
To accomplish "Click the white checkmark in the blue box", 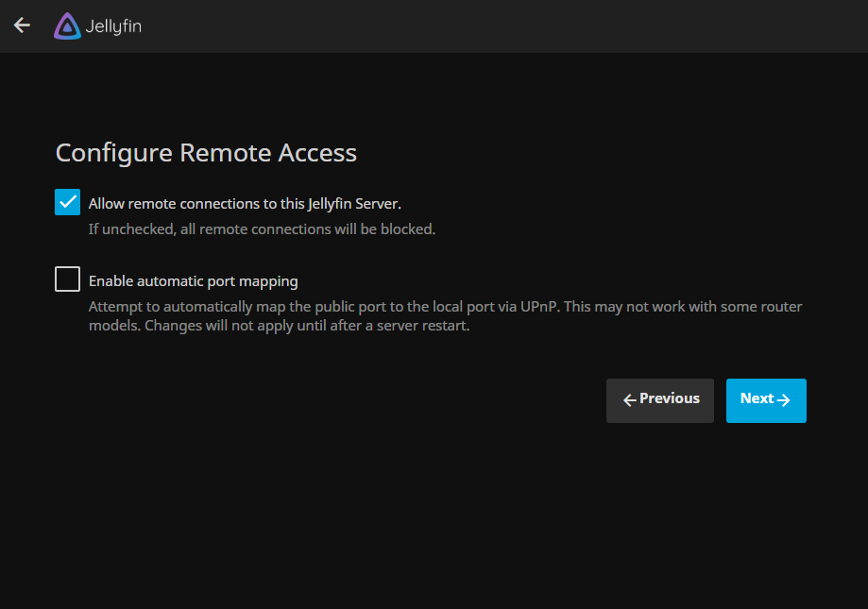I will (67, 202).
